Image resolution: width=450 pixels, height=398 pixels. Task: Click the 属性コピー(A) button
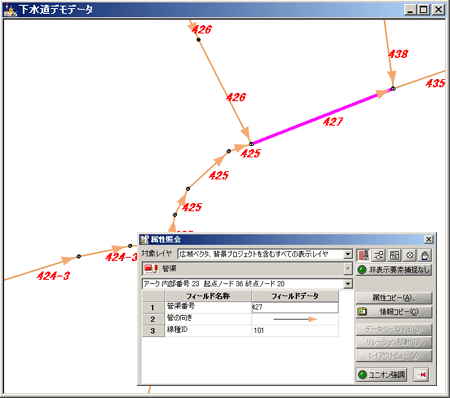[x=394, y=298]
